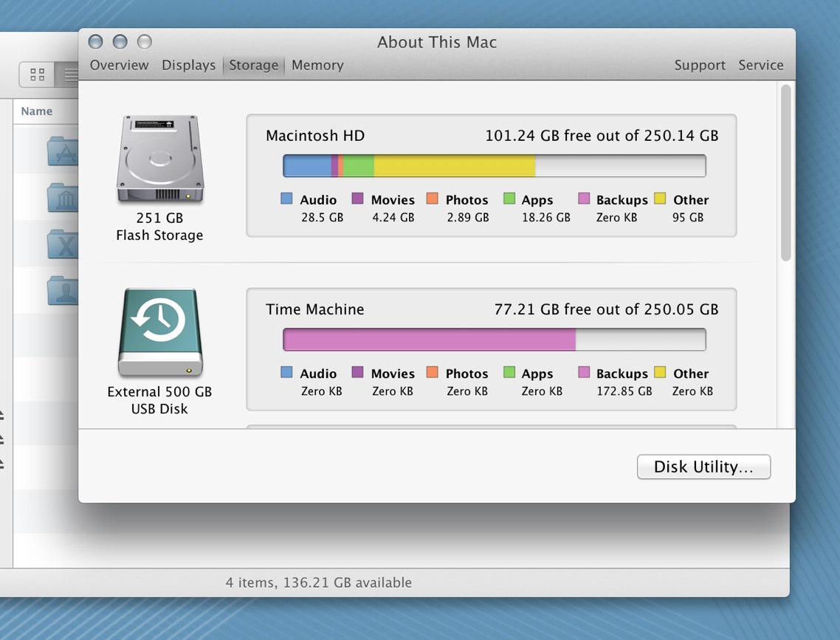Screen dimensions: 840x640
Task: Open the Library folder in Finder window
Action: click(63, 198)
